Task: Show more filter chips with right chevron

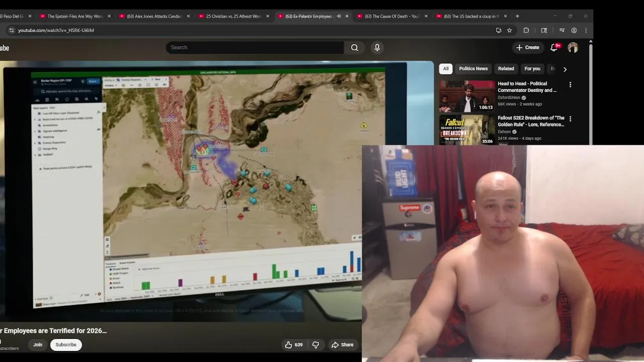Action: tap(565, 69)
